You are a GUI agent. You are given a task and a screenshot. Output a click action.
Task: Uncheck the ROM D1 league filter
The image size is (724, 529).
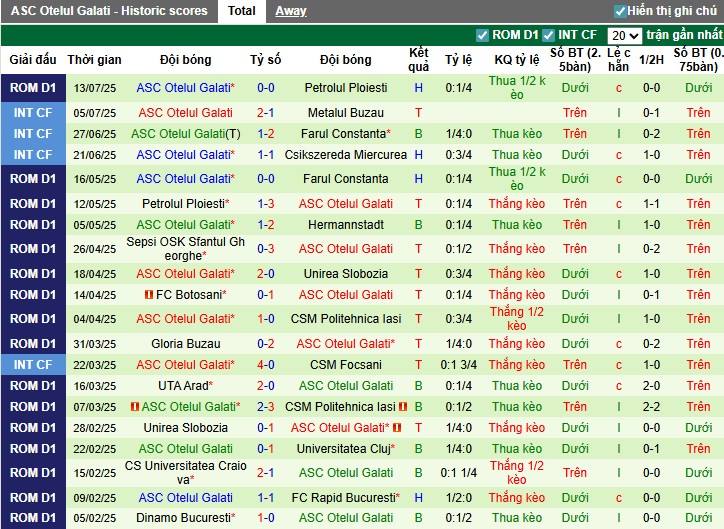coord(483,35)
